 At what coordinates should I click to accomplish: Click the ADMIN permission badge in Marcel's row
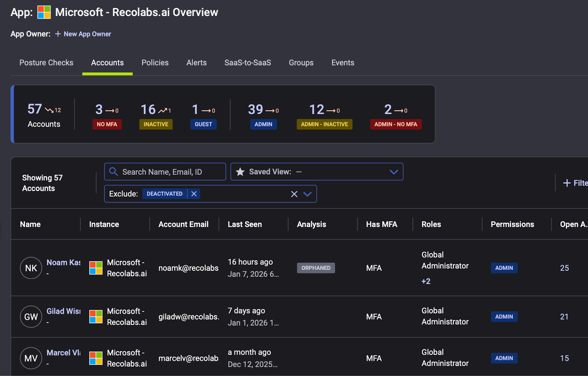point(504,358)
